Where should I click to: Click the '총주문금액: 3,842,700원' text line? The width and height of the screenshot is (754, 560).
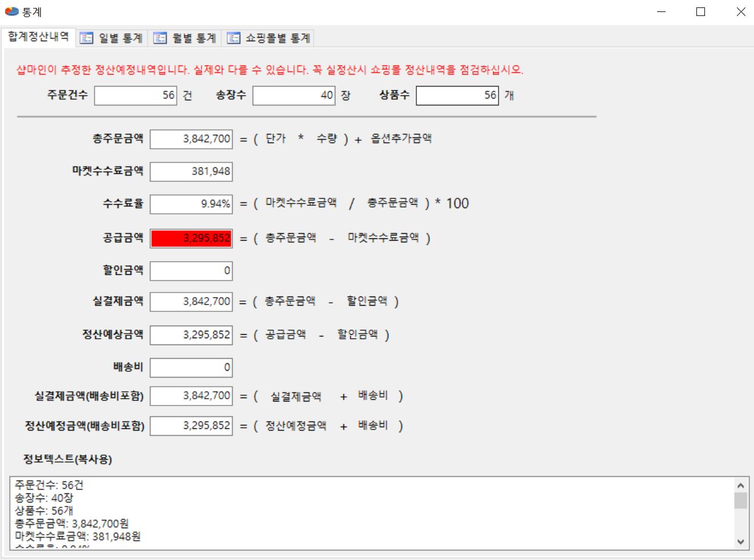click(72, 524)
